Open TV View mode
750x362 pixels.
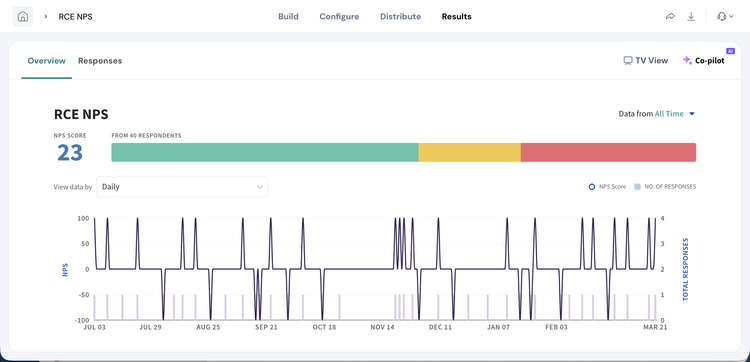(x=645, y=60)
